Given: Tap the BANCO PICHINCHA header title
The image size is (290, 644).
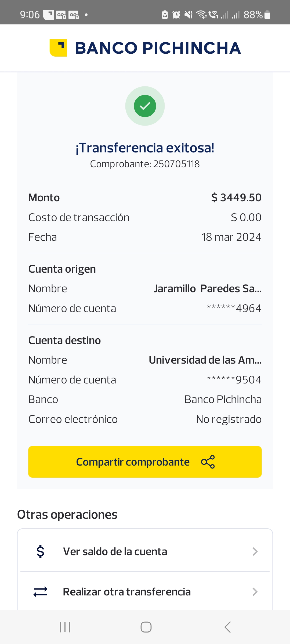Looking at the screenshot, I should [158, 48].
